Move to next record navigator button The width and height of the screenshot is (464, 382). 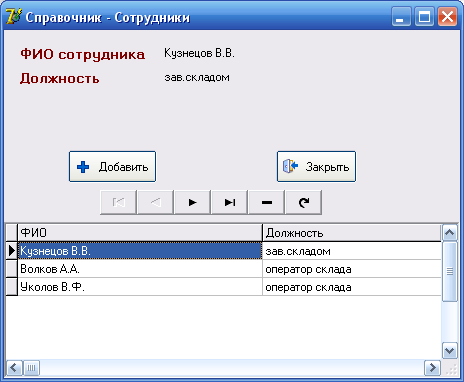193,202
